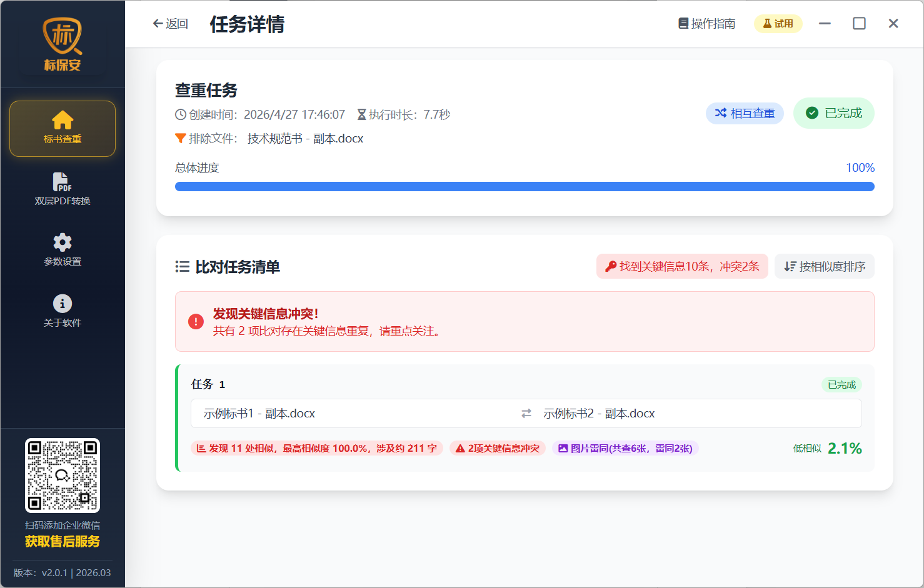Click the overall progress bar
This screenshot has width=924, height=588.
(x=525, y=186)
